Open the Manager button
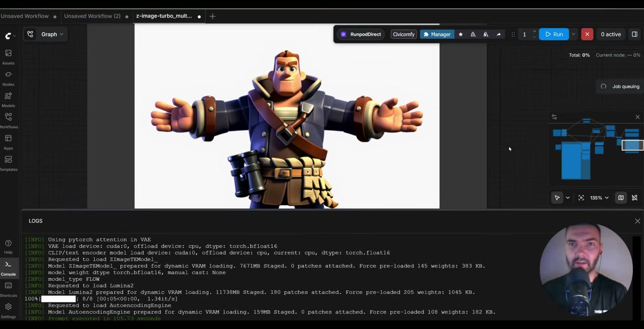 (x=437, y=34)
